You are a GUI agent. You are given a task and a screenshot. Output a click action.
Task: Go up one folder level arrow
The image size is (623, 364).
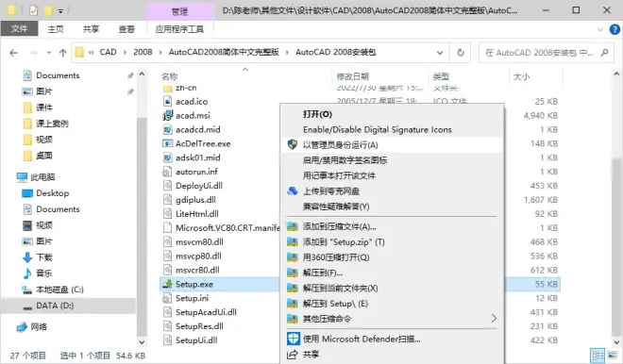pos(63,53)
